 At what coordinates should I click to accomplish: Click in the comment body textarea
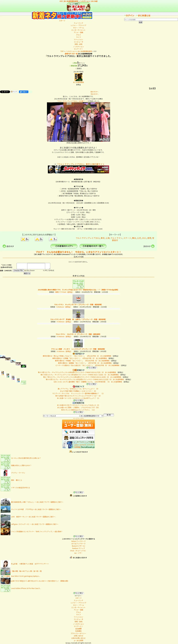click(x=33, y=266)
